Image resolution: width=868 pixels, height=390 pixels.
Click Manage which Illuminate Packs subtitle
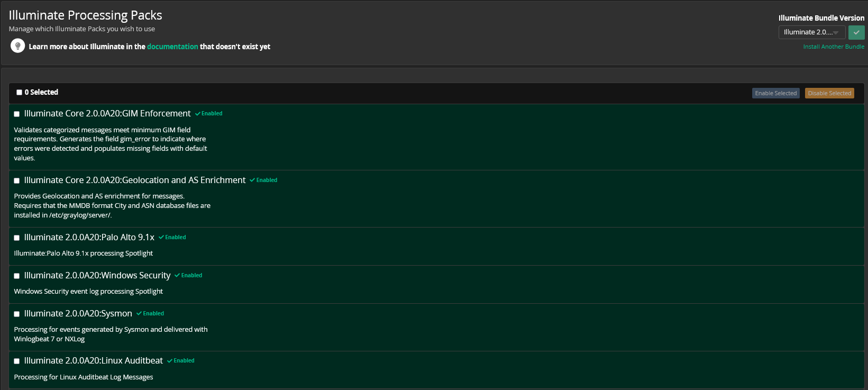pyautogui.click(x=82, y=29)
